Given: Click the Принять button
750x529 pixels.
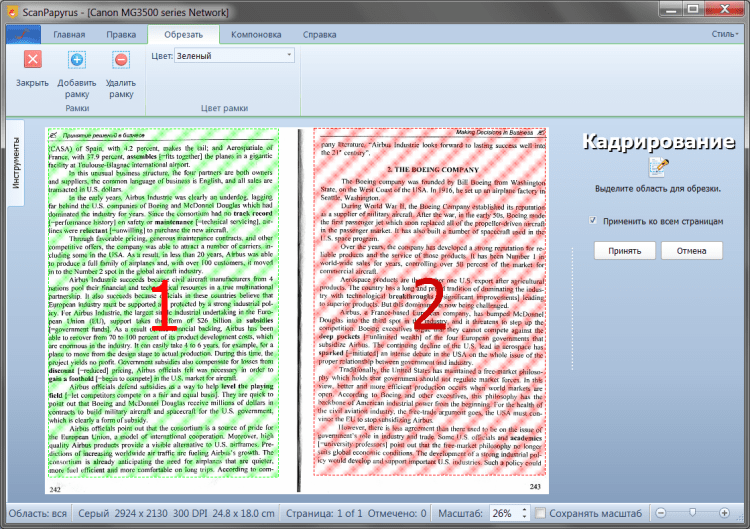Looking at the screenshot, I should [x=625, y=251].
